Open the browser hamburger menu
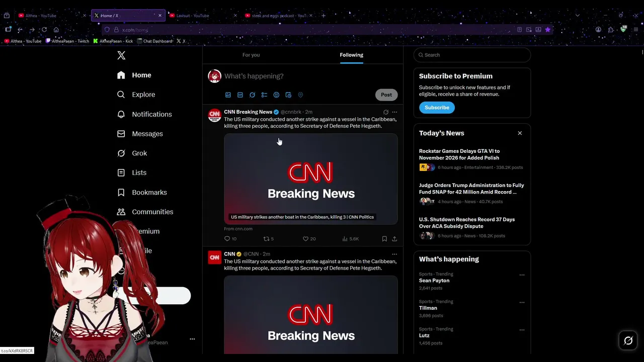This screenshot has width=644, height=362. [635, 30]
